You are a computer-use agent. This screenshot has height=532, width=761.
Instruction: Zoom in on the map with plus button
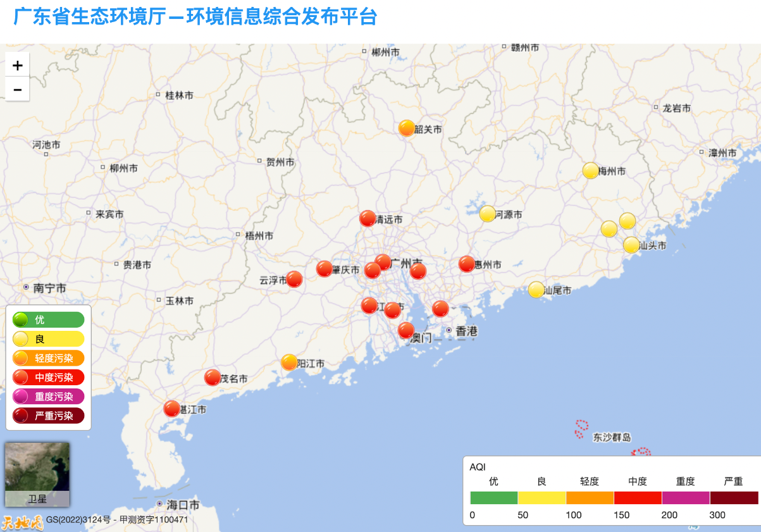click(17, 65)
